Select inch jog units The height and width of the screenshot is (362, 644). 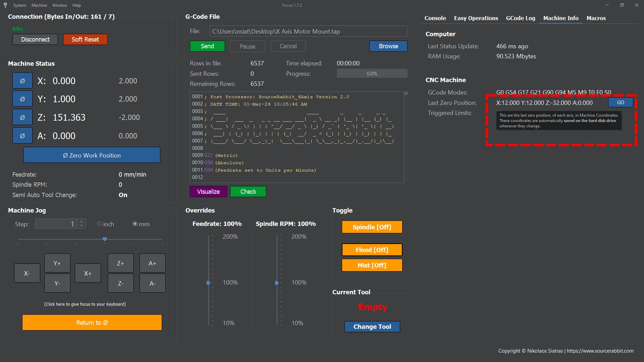pyautogui.click(x=99, y=224)
